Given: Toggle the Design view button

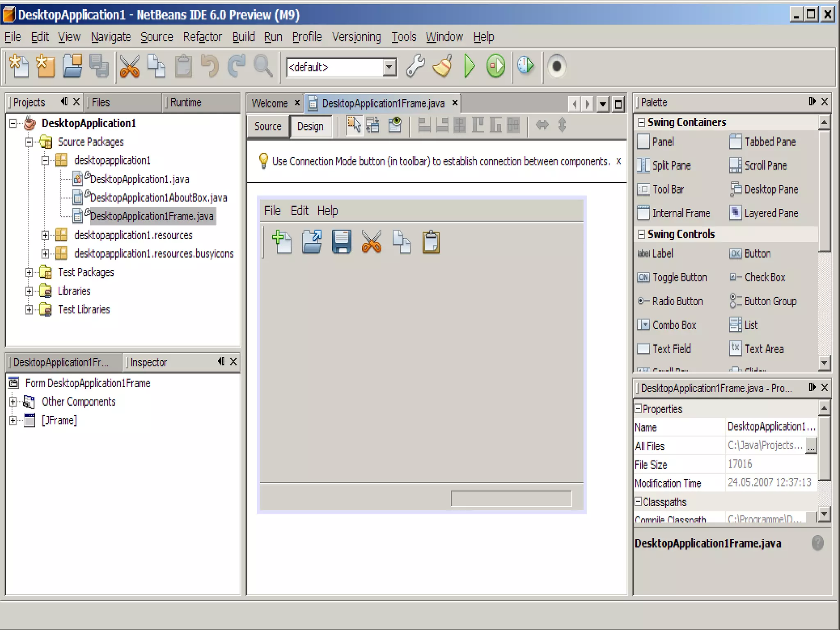Looking at the screenshot, I should coord(310,126).
